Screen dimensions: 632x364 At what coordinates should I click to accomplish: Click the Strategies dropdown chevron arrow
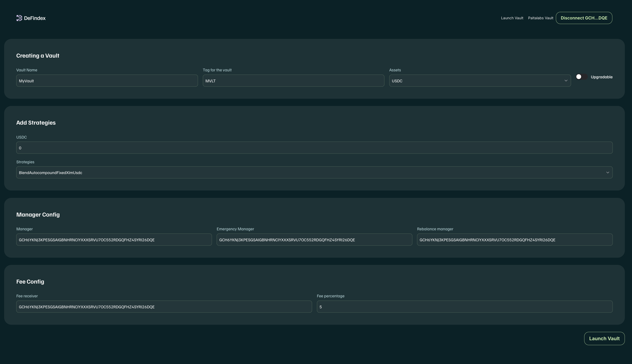pos(607,173)
